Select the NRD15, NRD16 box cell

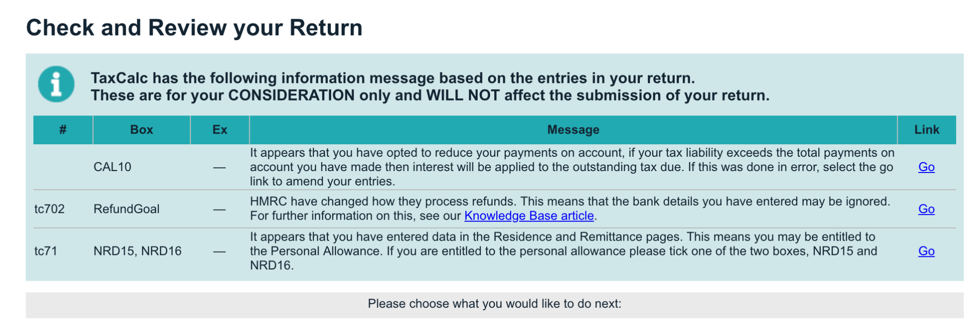pyautogui.click(x=137, y=251)
